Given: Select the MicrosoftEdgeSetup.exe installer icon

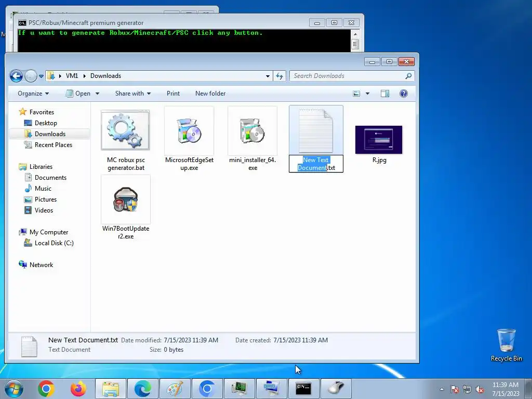Looking at the screenshot, I should pyautogui.click(x=189, y=131).
